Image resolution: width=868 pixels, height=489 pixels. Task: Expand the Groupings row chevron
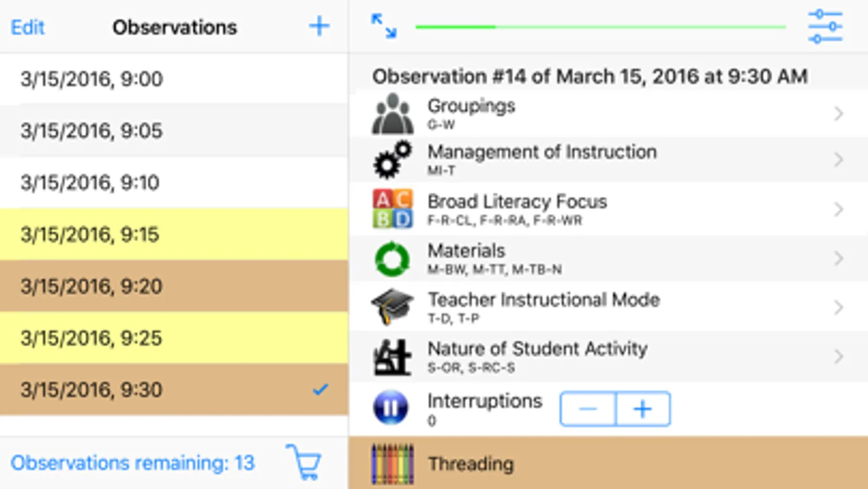pos(839,114)
